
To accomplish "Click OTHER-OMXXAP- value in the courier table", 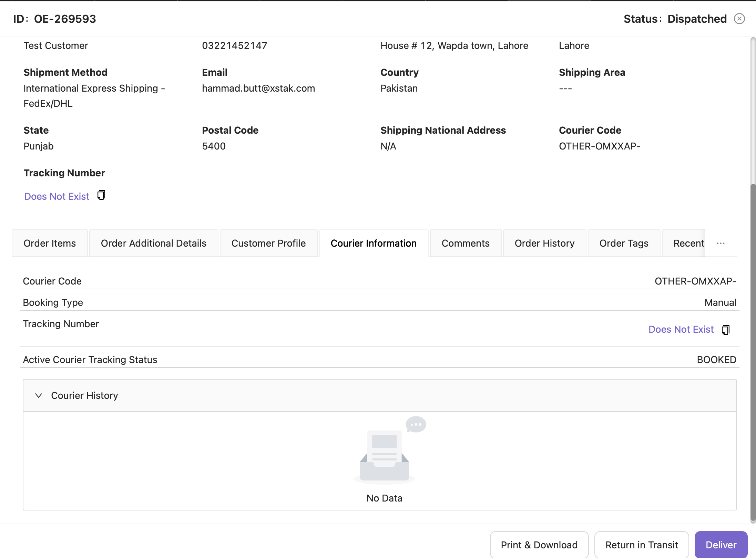I will pyautogui.click(x=695, y=281).
